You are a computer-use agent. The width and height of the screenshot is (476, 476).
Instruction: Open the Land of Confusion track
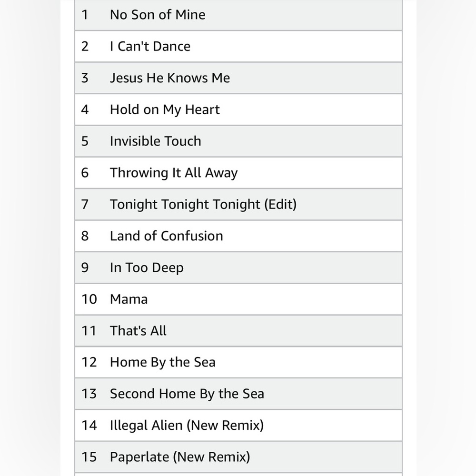tap(238, 236)
